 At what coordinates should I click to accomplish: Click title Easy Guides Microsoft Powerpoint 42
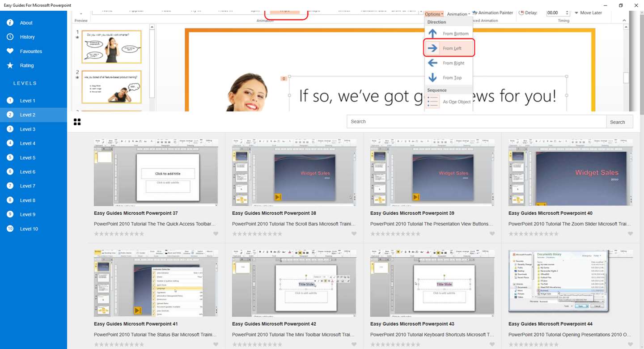pos(274,324)
